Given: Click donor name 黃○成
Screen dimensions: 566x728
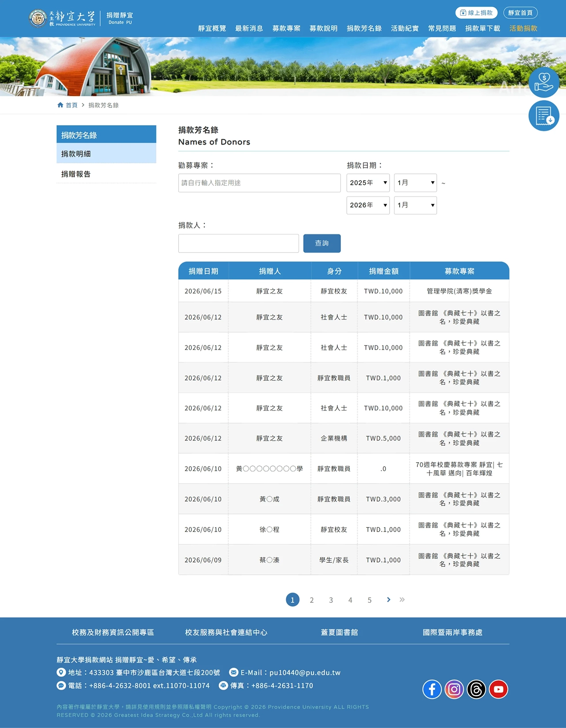Looking at the screenshot, I should pyautogui.click(x=269, y=499).
